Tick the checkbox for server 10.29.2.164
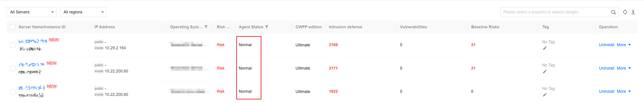This screenshot has height=103, width=644. (13, 45)
